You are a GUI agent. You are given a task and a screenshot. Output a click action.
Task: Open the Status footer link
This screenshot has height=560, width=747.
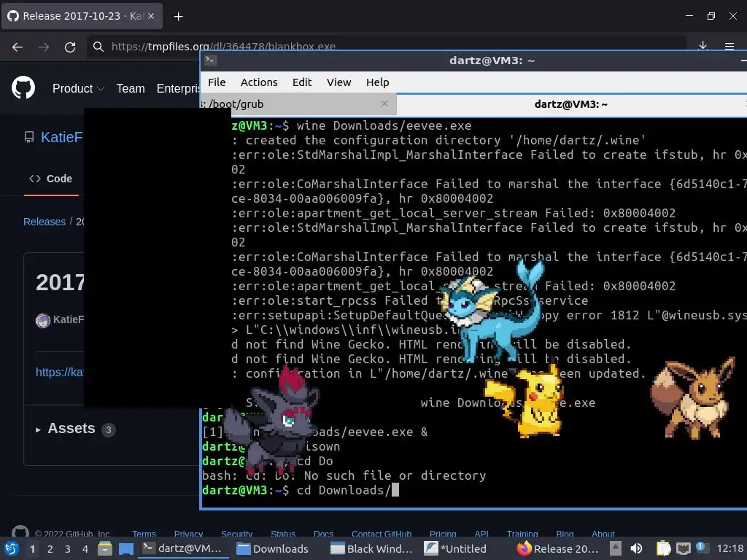pyautogui.click(x=283, y=534)
